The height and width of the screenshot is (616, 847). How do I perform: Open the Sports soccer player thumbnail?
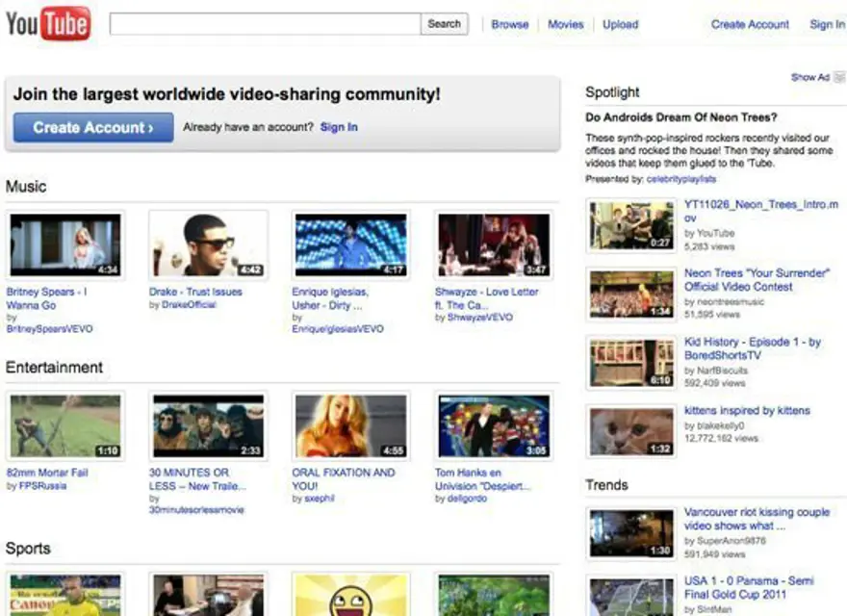[65, 594]
